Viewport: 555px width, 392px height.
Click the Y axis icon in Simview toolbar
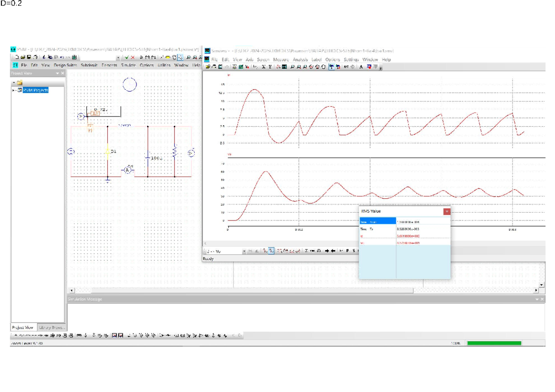pos(270,67)
